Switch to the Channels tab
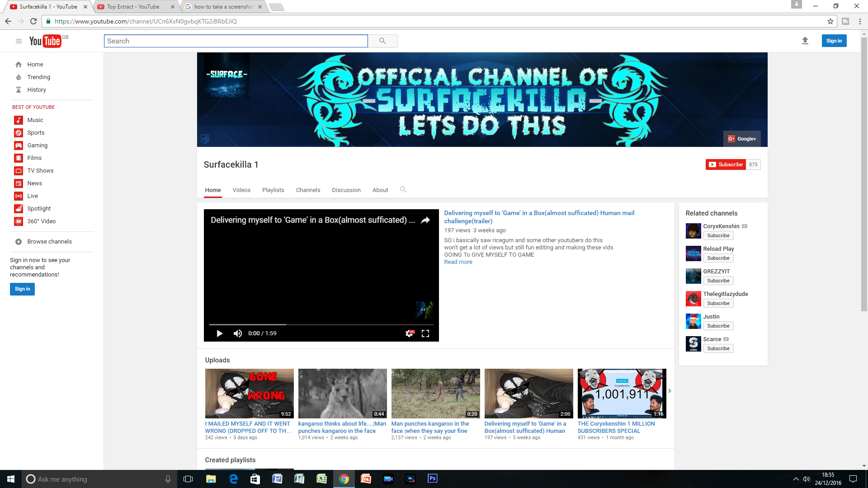 308,190
